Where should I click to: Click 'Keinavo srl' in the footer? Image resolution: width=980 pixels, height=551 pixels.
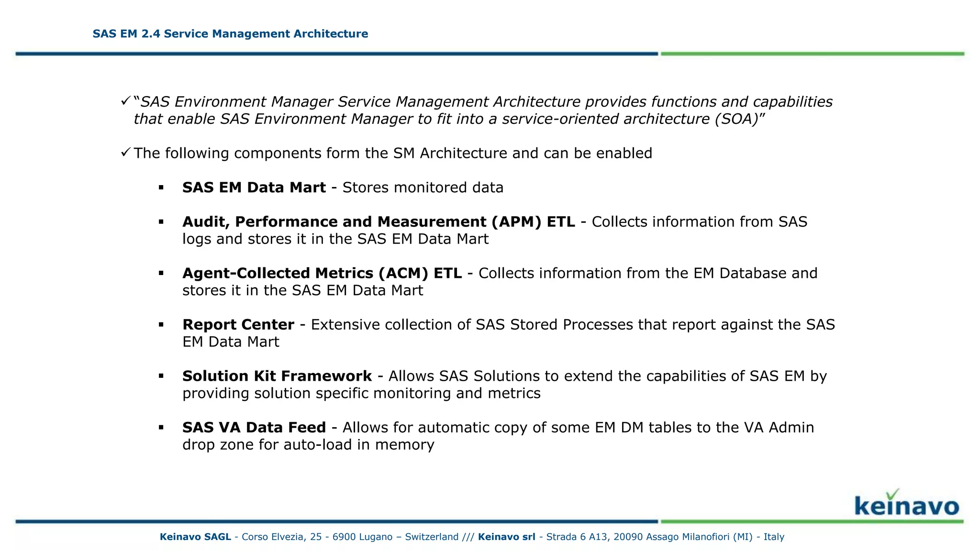tap(507, 537)
